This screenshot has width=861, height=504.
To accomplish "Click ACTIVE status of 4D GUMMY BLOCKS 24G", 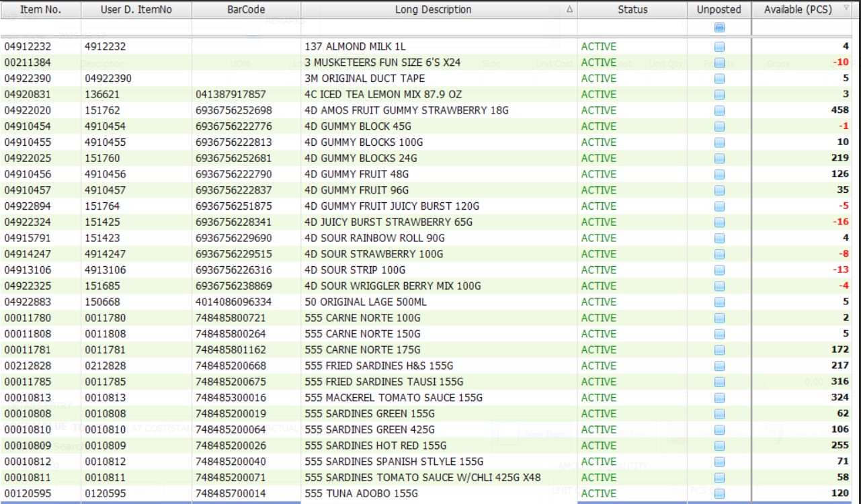I will (599, 158).
